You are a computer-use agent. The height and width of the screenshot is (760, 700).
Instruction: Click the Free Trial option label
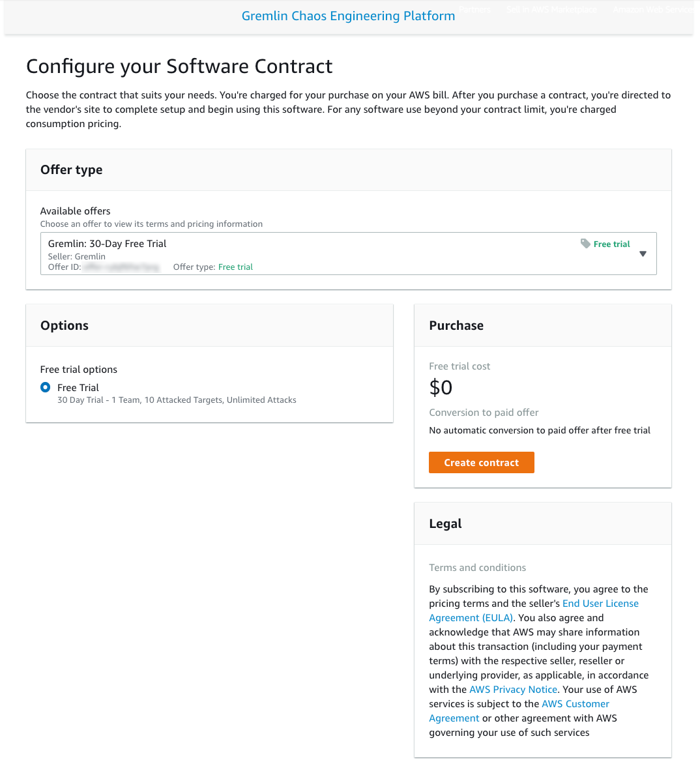click(x=78, y=387)
